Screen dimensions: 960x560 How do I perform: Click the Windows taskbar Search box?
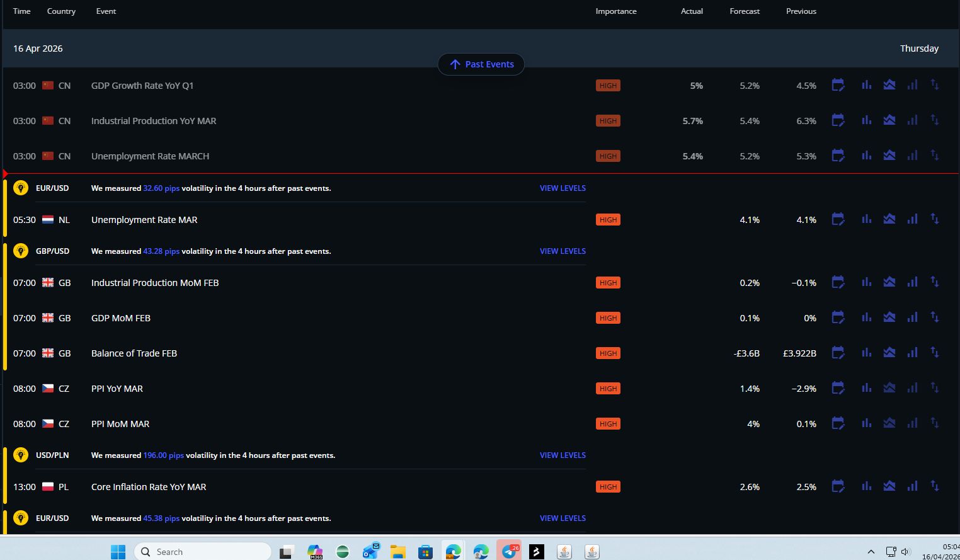[x=203, y=552]
